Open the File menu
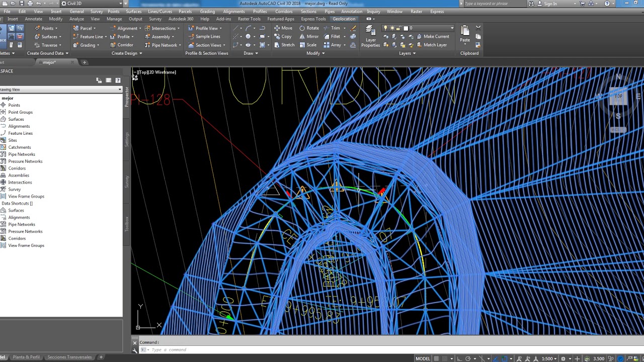The width and height of the screenshot is (644, 362). tap(7, 12)
